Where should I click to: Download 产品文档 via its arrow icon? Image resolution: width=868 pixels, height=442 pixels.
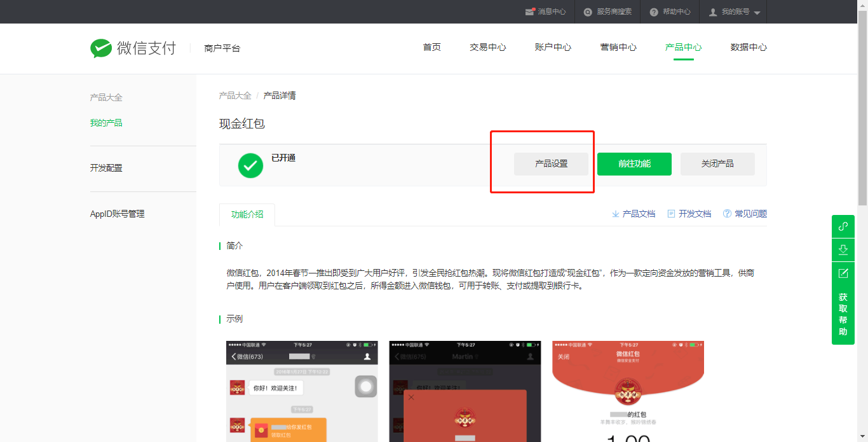(616, 214)
